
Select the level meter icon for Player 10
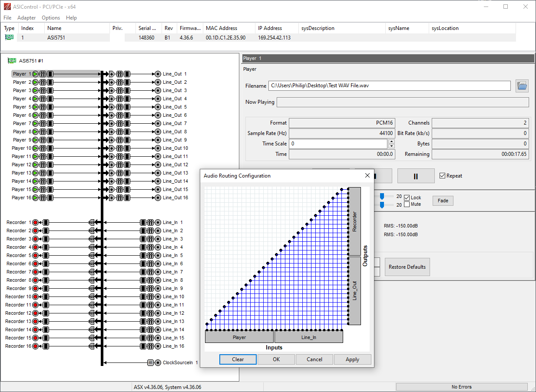pos(50,148)
